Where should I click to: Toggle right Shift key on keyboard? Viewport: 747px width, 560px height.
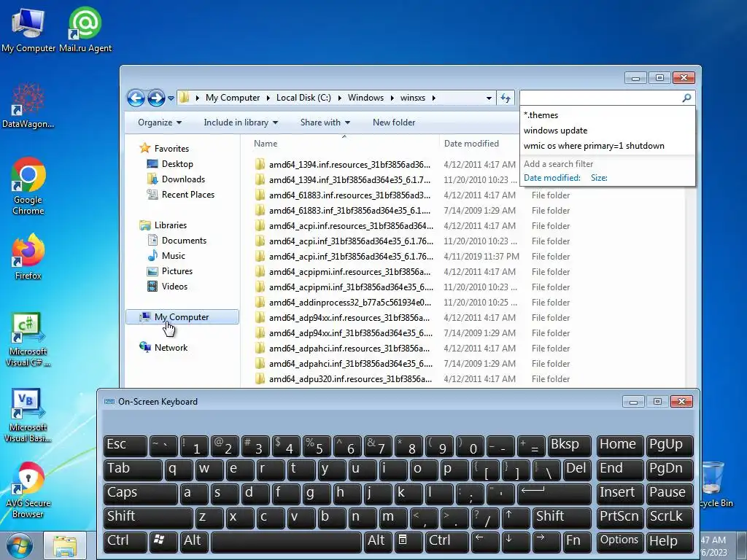point(562,518)
